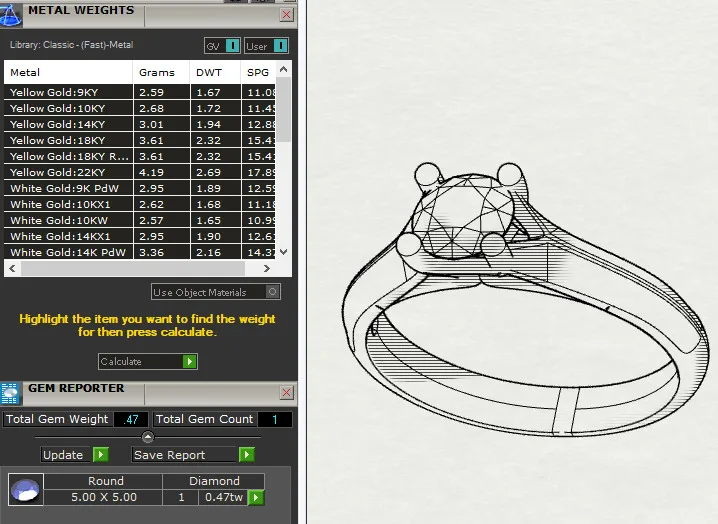Close the Gem Reporter panel
The height and width of the screenshot is (524, 718).
286,393
